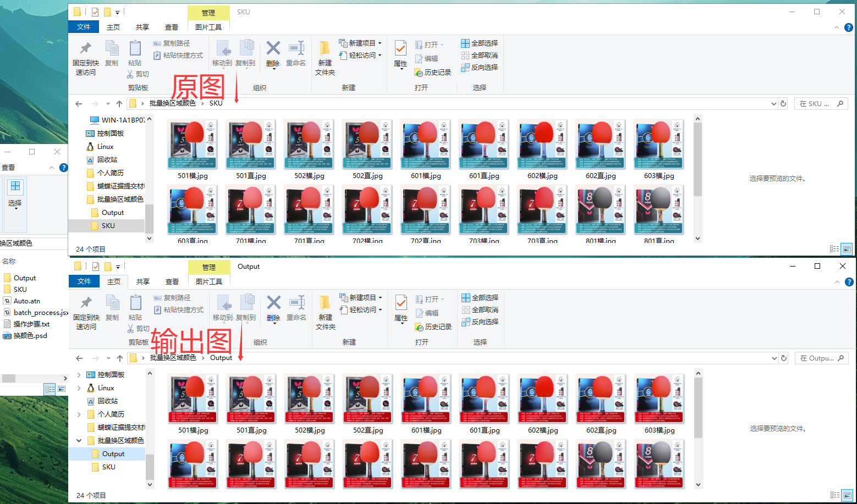
Task: Refresh the SKU window address bar
Action: click(783, 103)
